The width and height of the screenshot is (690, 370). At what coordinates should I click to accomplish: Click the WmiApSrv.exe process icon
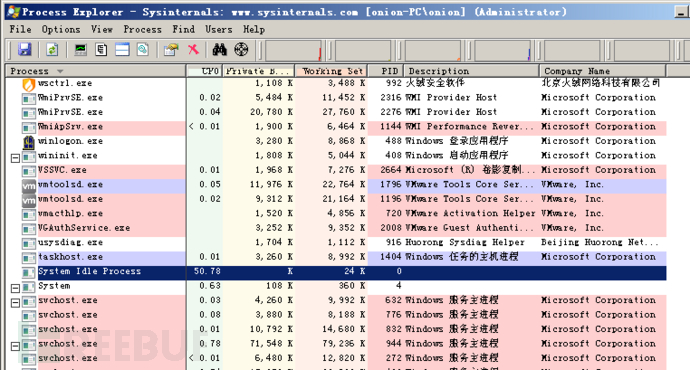(x=29, y=128)
